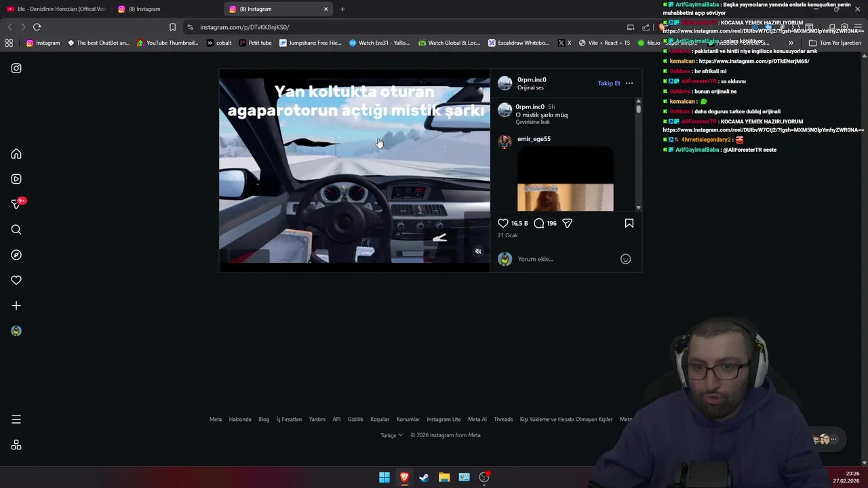
Task: Open Reels from the Instagram sidebar
Action: point(16,179)
